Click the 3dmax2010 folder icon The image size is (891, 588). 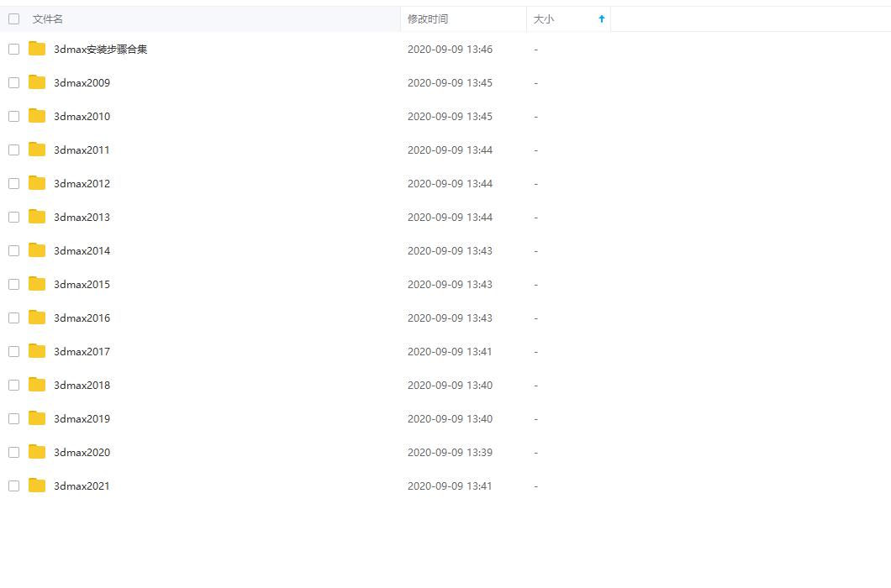(x=37, y=116)
